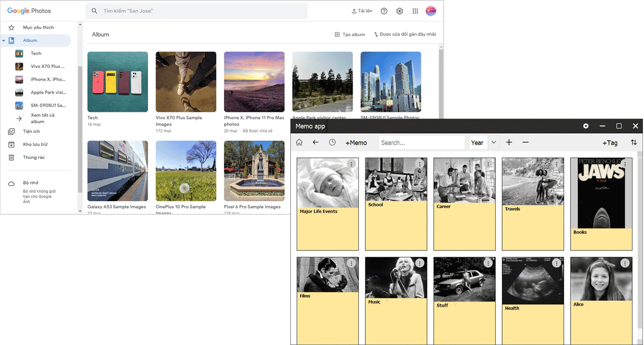Click the +Memo button

(356, 143)
